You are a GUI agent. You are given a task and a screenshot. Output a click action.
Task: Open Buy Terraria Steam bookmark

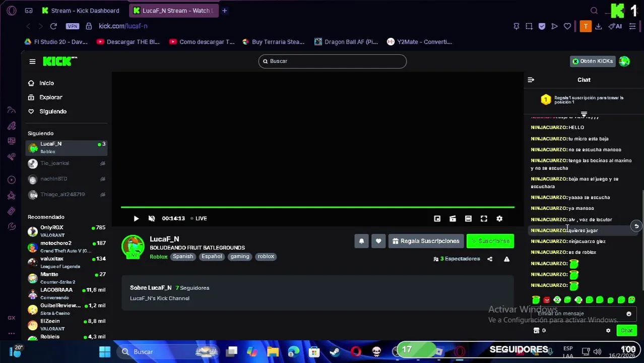[x=274, y=42]
